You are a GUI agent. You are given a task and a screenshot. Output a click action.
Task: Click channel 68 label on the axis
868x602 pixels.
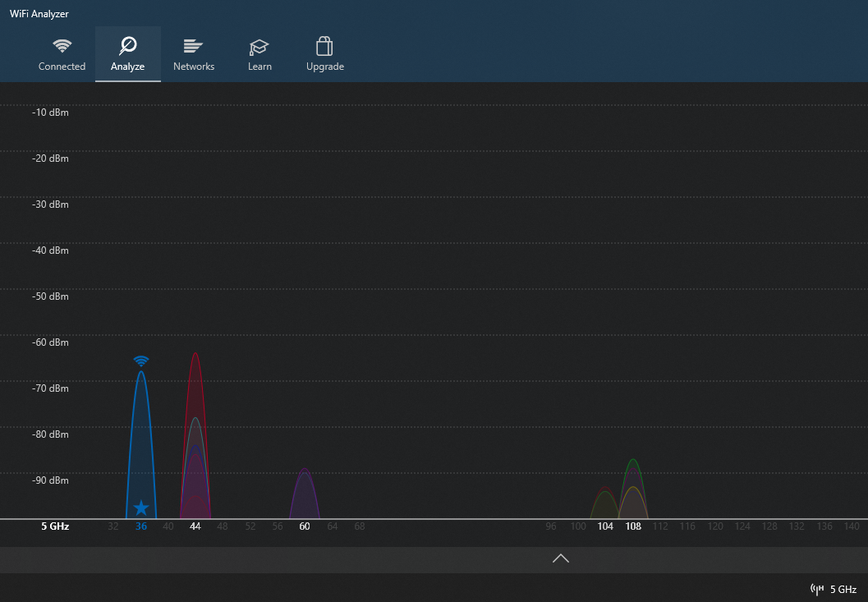point(359,526)
